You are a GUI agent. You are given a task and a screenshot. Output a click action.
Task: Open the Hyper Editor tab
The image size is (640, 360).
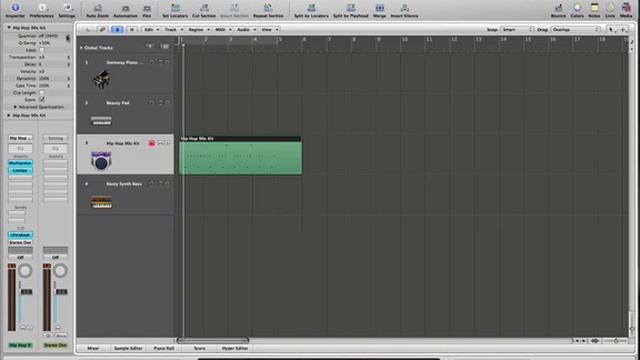235,348
